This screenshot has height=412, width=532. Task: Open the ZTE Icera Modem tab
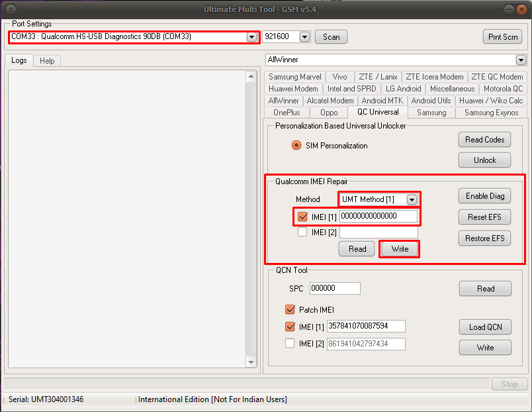435,77
